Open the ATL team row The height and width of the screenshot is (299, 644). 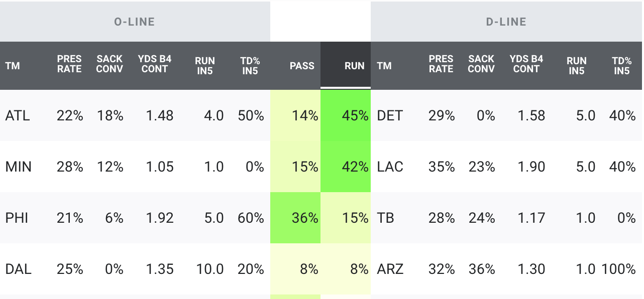(x=18, y=116)
